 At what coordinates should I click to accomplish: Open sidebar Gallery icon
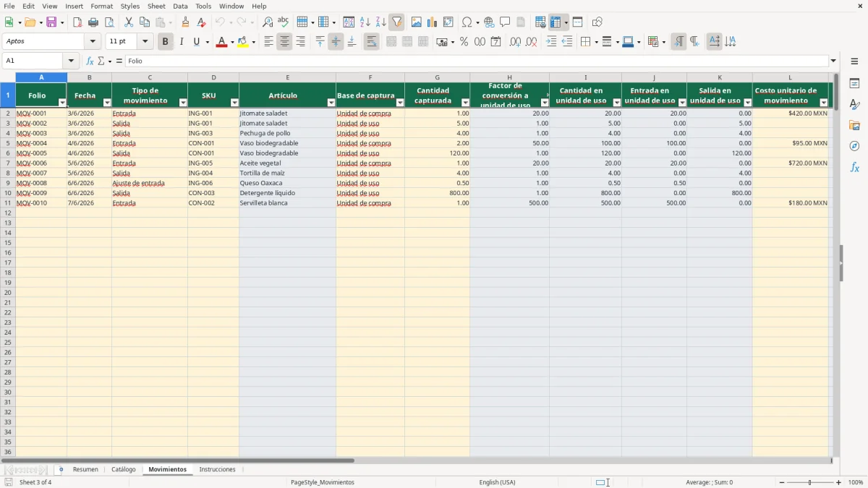tap(854, 125)
